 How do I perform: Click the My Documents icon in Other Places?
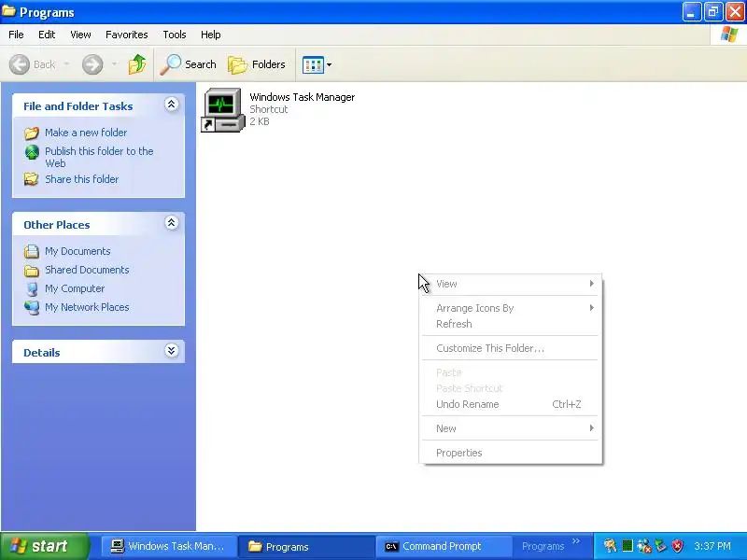click(x=32, y=251)
